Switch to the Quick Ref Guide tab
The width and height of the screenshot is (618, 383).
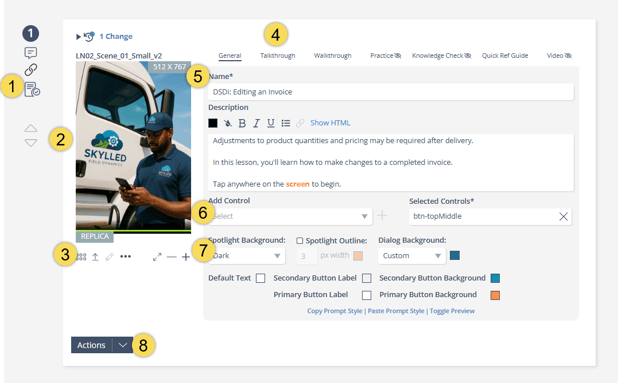505,56
